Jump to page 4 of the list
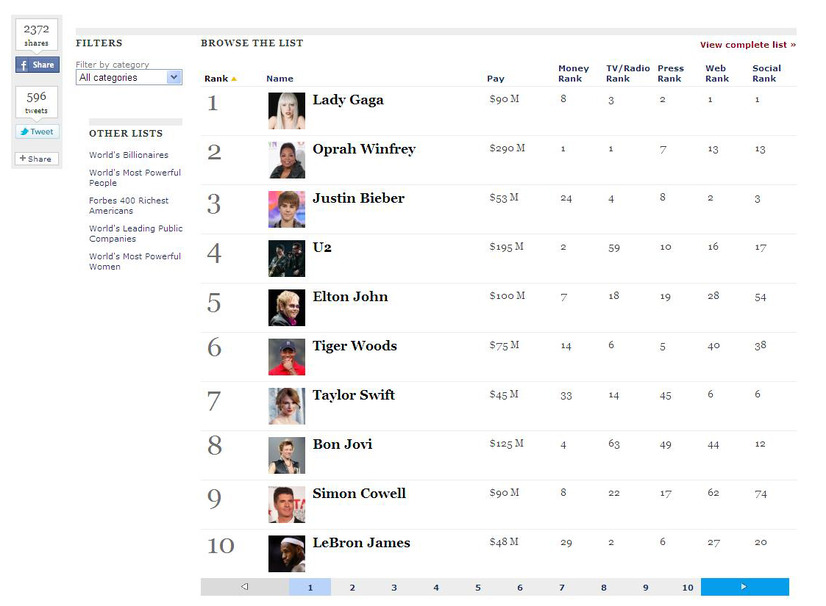This screenshot has height=606, width=826. pyautogui.click(x=436, y=587)
